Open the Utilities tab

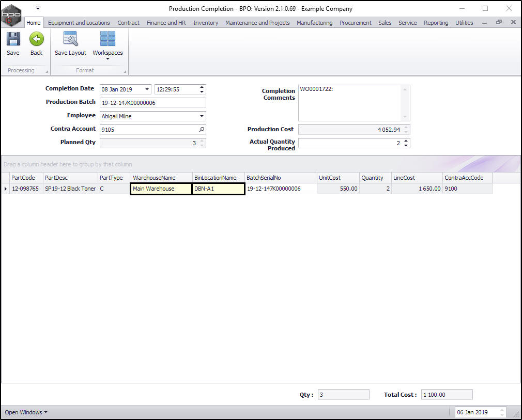pos(464,23)
